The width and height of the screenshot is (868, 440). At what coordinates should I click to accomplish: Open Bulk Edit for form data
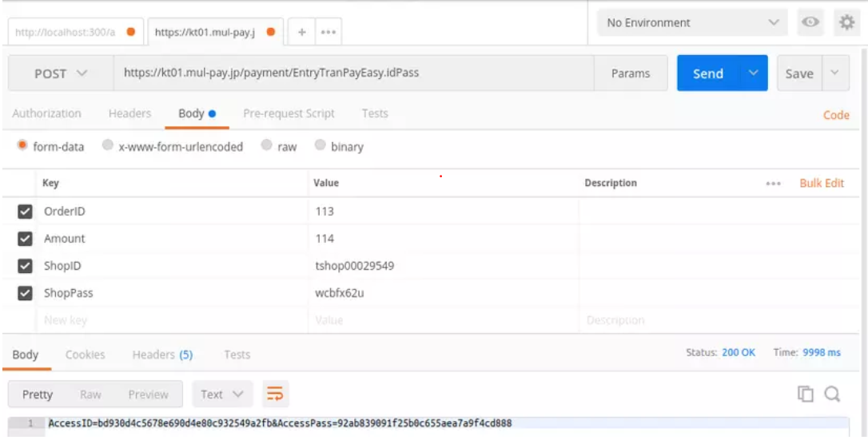(x=822, y=183)
